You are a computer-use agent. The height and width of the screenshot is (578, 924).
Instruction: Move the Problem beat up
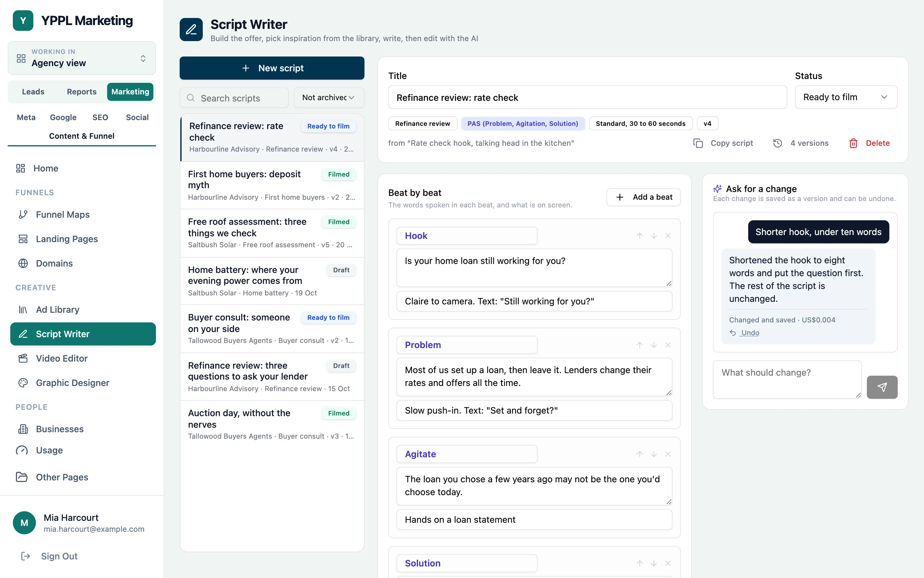pos(639,345)
